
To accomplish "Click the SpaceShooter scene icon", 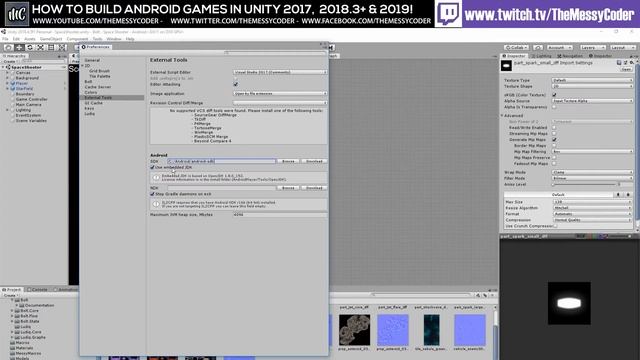I will pyautogui.click(x=9, y=67).
